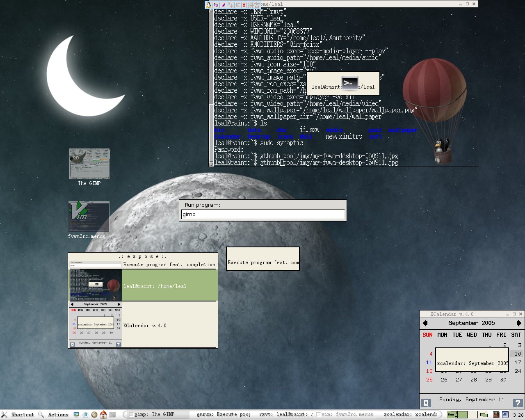
Task: Go to previous month in XCalendar
Action: tap(425, 323)
